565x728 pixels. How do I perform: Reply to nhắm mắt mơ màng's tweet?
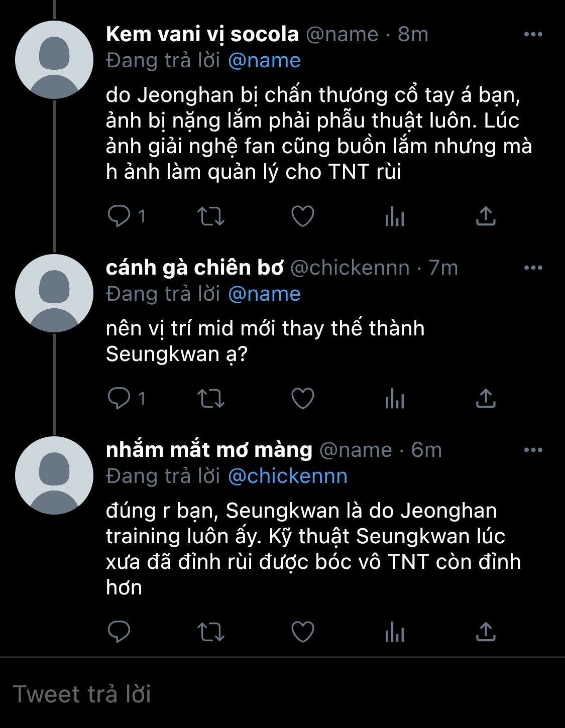(119, 632)
